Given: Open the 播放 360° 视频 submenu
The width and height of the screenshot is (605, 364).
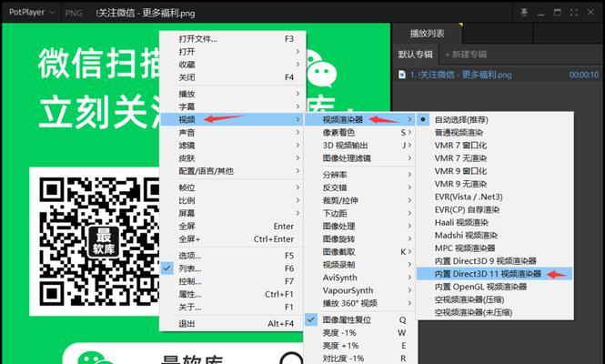Looking at the screenshot, I should [360, 303].
